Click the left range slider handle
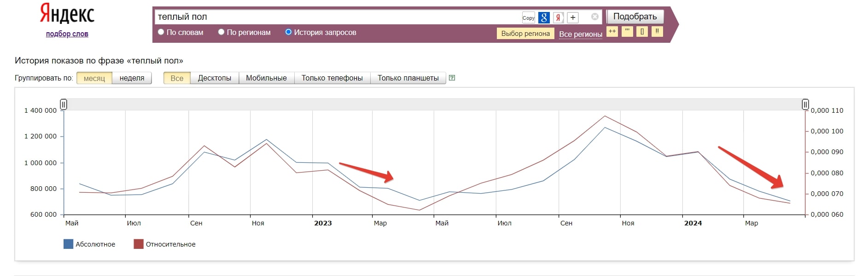 [x=64, y=104]
